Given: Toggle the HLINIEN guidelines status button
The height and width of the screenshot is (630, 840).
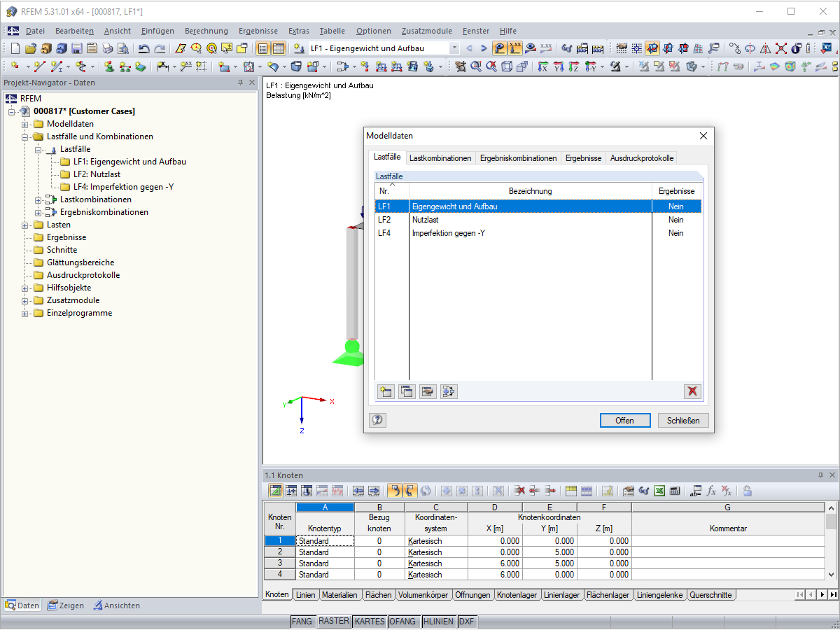Looking at the screenshot, I should pos(438,622).
